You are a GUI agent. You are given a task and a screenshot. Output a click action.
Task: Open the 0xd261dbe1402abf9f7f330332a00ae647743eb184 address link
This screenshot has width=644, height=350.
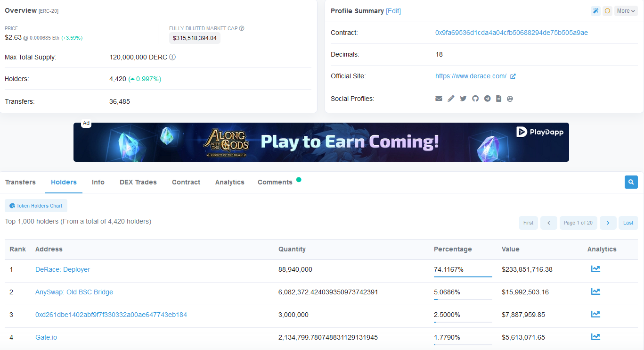(x=111, y=315)
